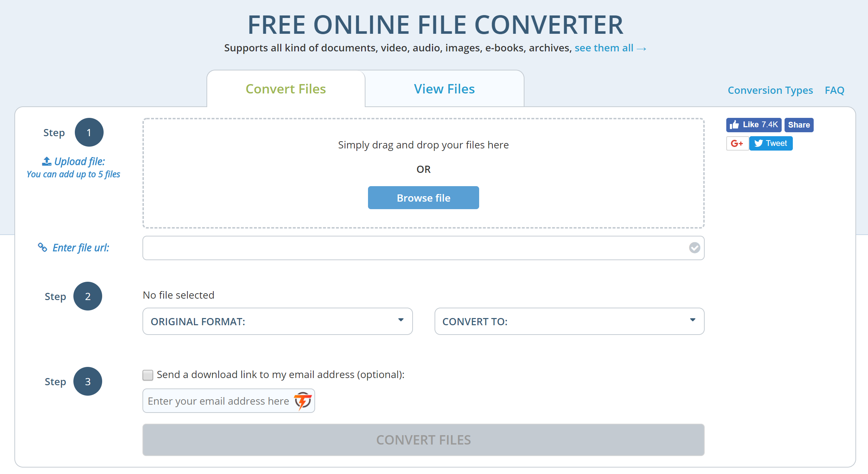Screen dimensions: 868x474
Task: Click the checkmark icon in URL field
Action: pyautogui.click(x=694, y=248)
